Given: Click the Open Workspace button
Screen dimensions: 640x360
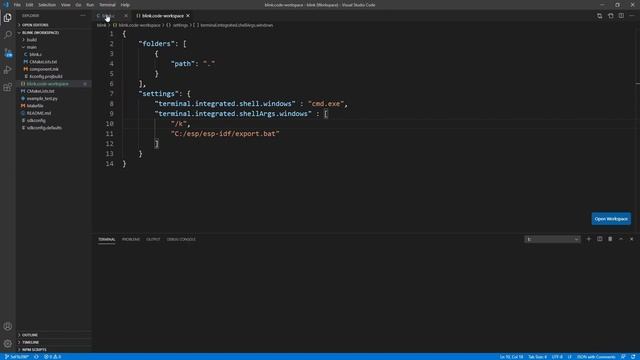Looking at the screenshot, I should pyautogui.click(x=611, y=219).
